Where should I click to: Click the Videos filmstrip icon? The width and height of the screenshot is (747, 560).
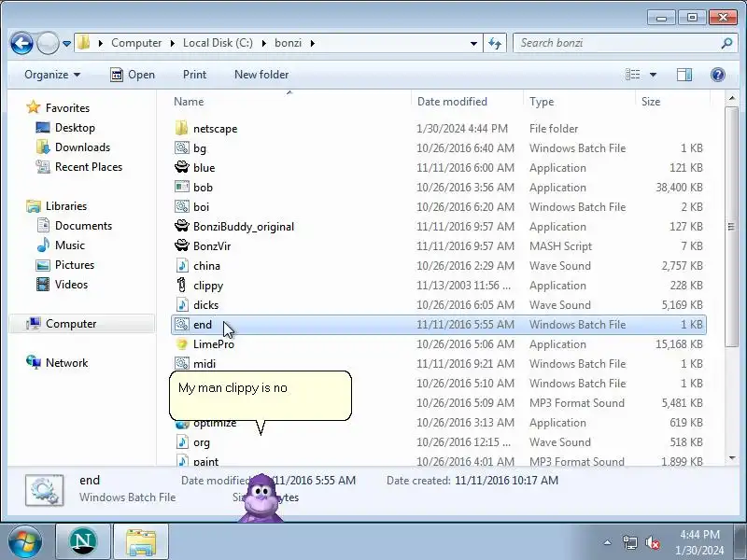click(43, 285)
